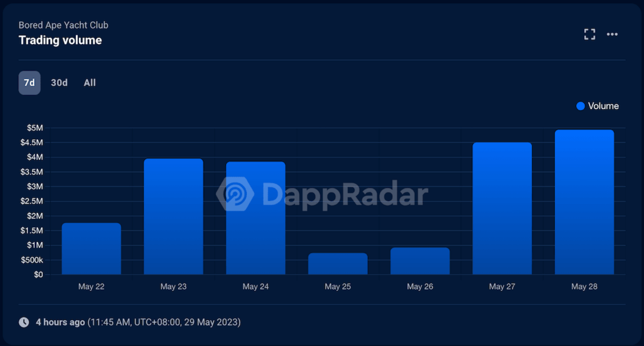Click the $5M y-axis label

pyautogui.click(x=35, y=128)
